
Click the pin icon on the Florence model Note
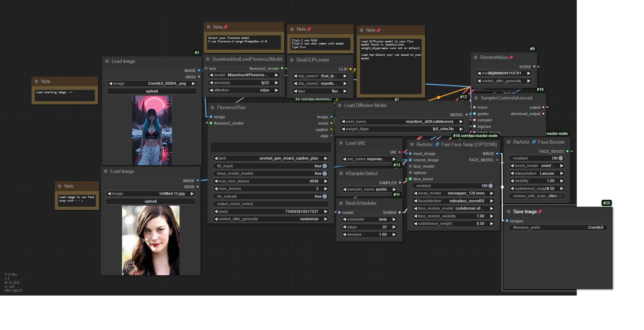click(x=226, y=27)
